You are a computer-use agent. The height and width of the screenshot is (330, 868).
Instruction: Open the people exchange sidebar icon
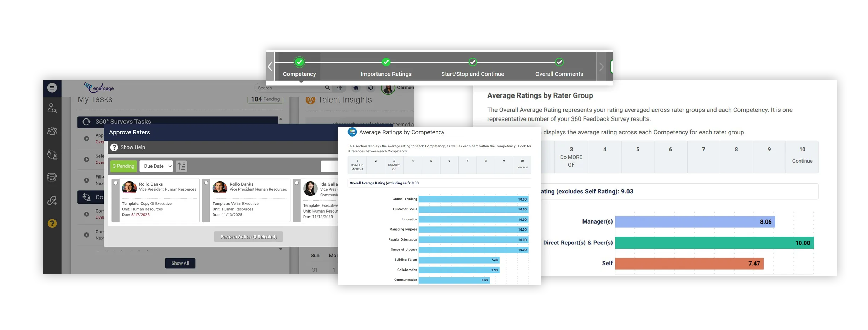click(52, 154)
